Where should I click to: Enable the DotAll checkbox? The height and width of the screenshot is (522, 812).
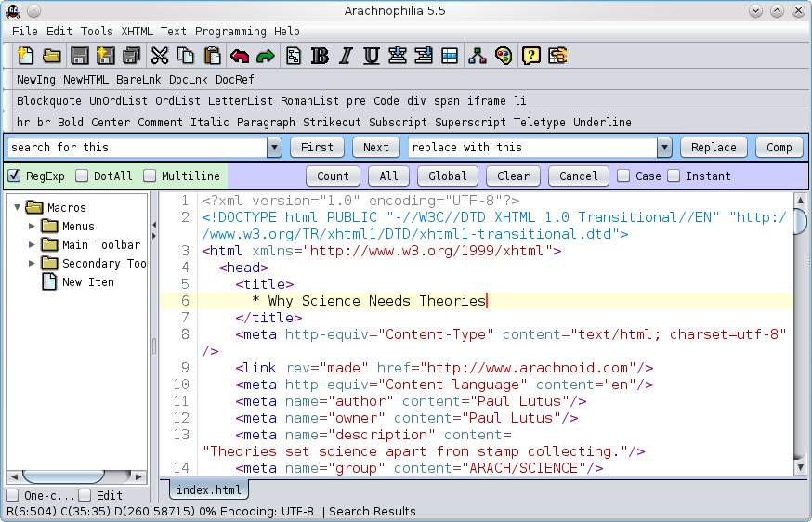coord(82,176)
